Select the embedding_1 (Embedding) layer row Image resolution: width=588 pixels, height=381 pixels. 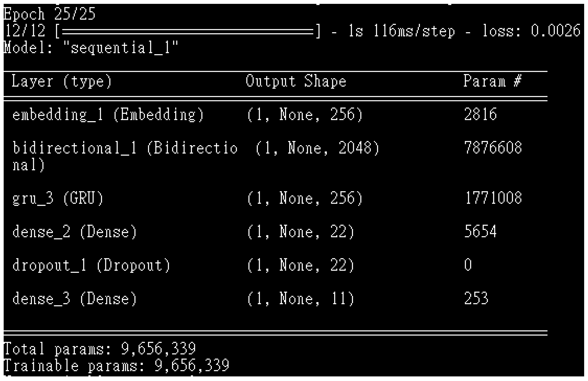(108, 115)
